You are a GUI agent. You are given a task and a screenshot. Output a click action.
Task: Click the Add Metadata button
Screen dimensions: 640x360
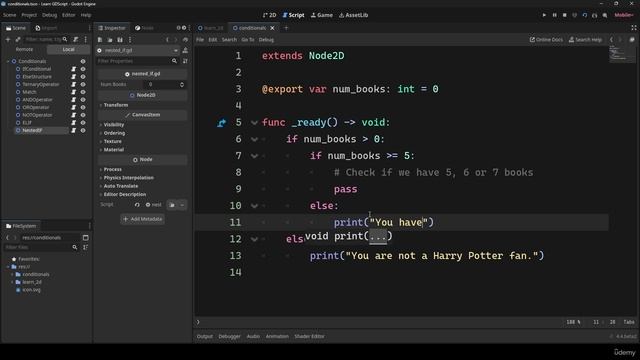[x=142, y=219]
